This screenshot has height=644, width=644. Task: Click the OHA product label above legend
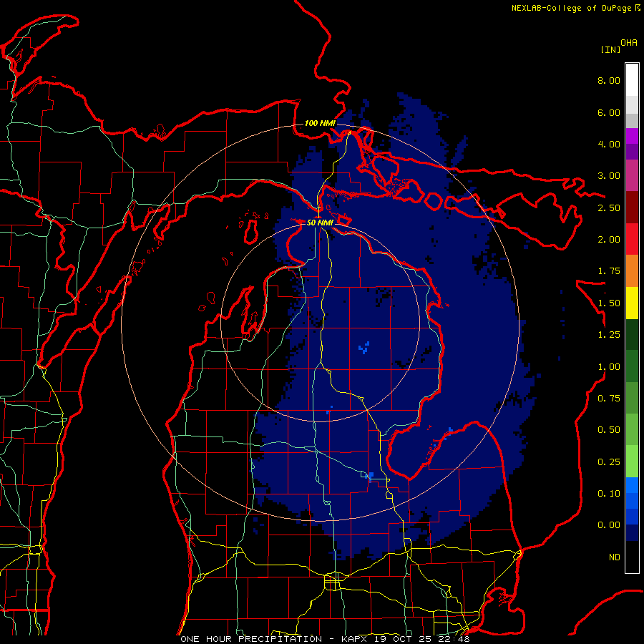629,42
